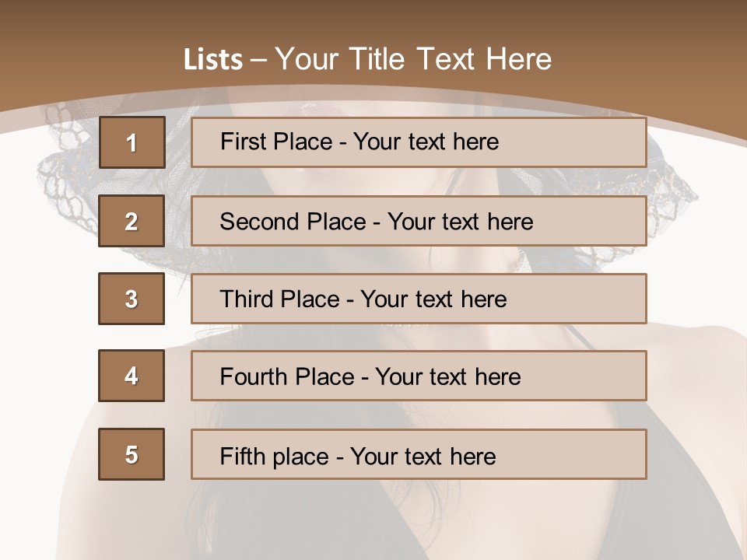Click the lips in the background photo

pyautogui.click(x=319, y=109)
